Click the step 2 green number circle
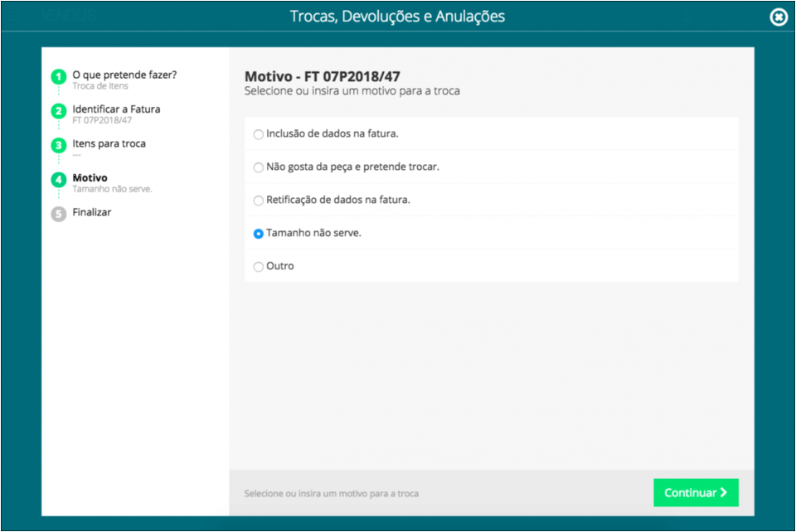 pyautogui.click(x=58, y=111)
